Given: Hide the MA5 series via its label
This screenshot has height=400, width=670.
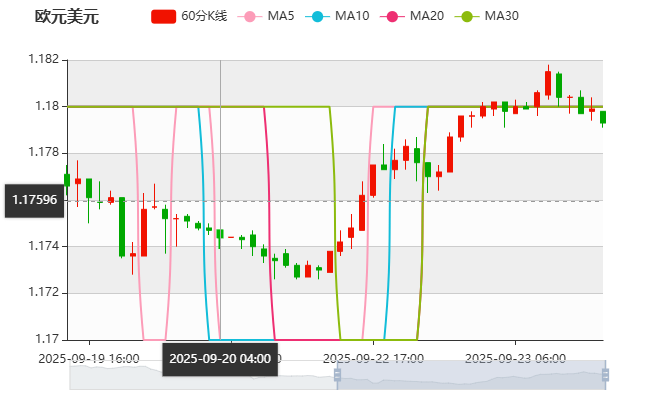Looking at the screenshot, I should pos(281,17).
